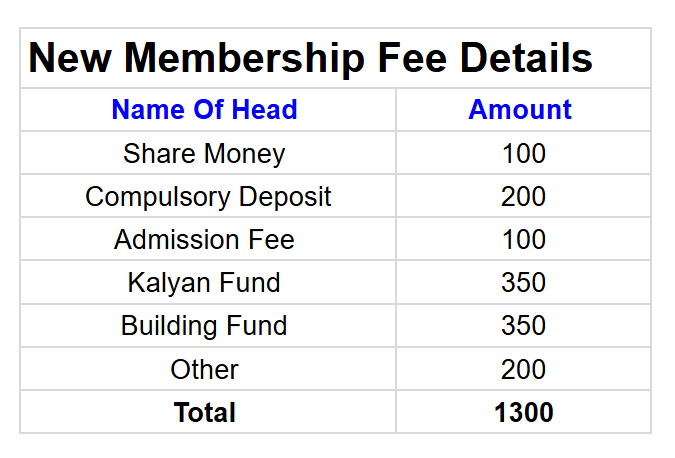Click the 'Share Money' cell

point(204,154)
